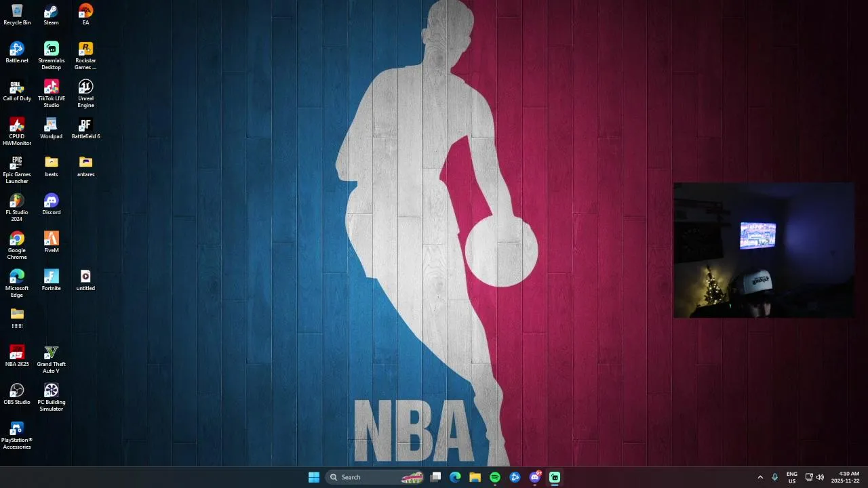Click the webcam overlay preview

(x=764, y=250)
